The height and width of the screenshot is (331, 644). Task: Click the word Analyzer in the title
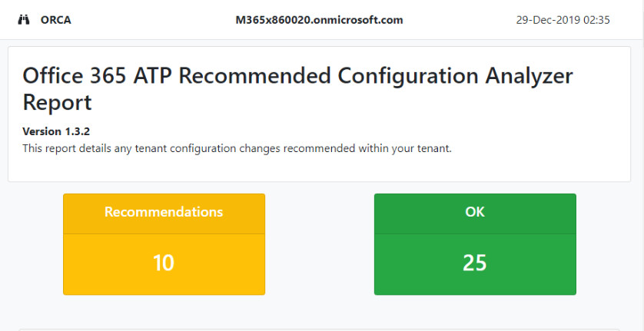528,75
